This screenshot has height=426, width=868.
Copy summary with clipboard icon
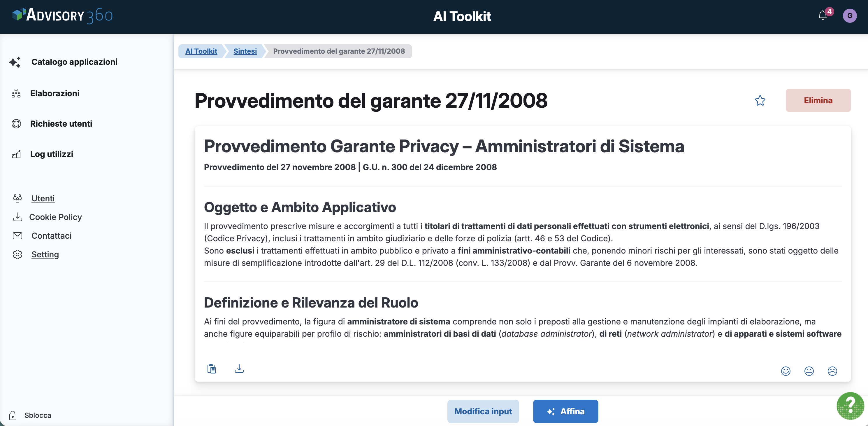(211, 369)
